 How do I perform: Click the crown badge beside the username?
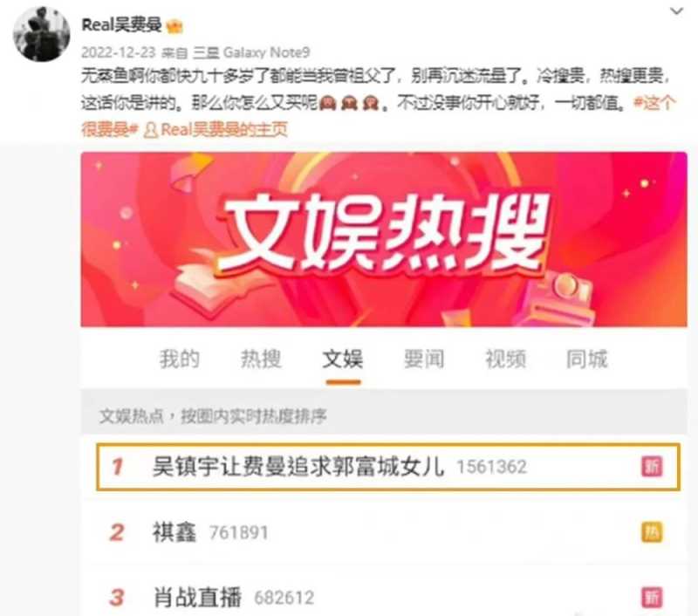174,27
